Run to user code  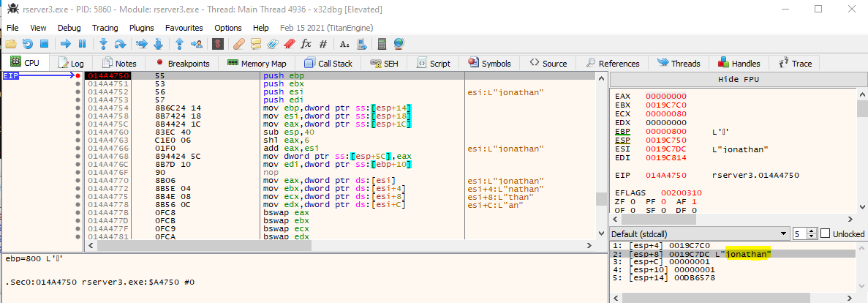click(x=196, y=44)
